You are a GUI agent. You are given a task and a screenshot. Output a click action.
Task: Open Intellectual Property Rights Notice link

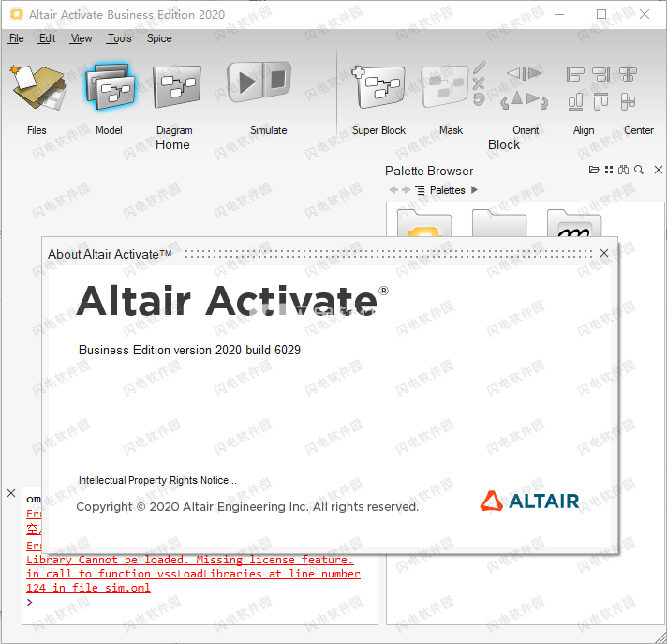157,480
